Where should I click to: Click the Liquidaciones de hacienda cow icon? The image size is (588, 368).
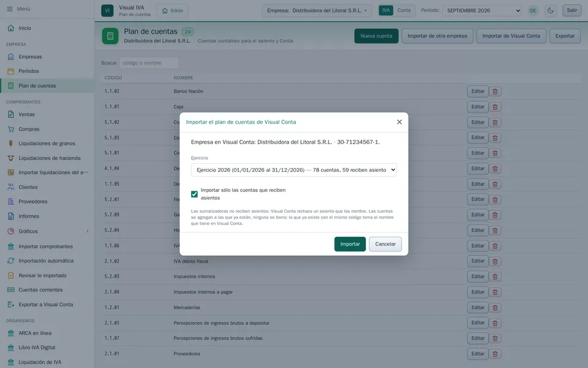point(11,158)
